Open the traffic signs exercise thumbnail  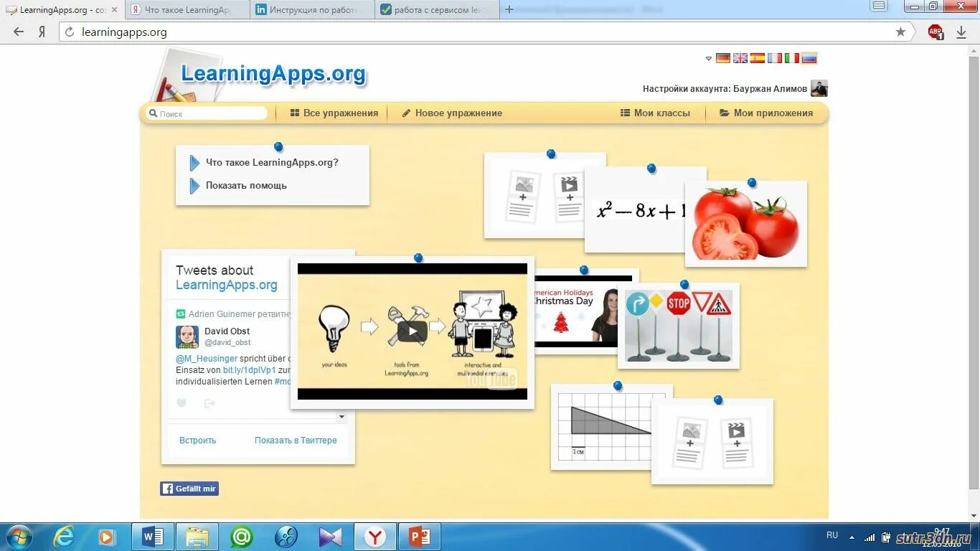click(x=679, y=326)
